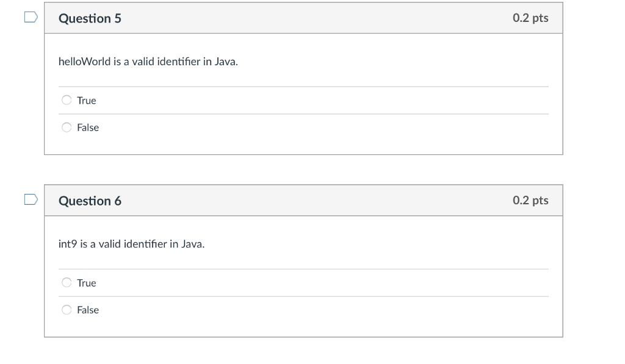The width and height of the screenshot is (625, 364).
Task: Click the False answer label in Question 5
Action: pyautogui.click(x=88, y=127)
